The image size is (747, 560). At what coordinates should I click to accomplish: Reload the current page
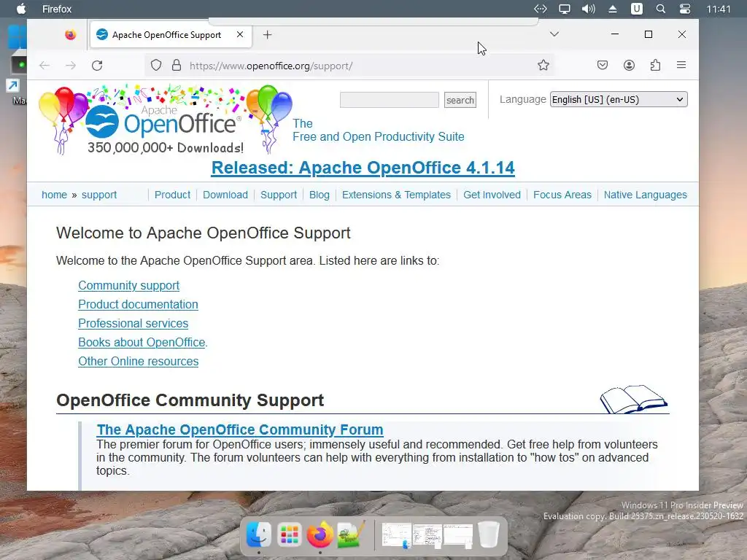point(97,65)
